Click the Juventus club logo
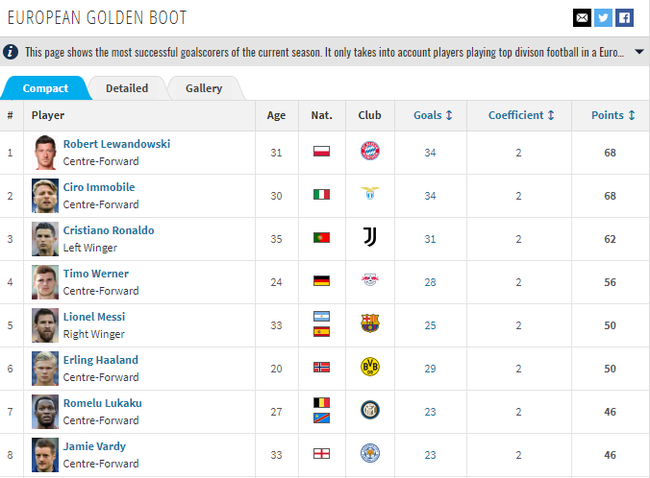Screen dimensions: 650x478 [370, 238]
